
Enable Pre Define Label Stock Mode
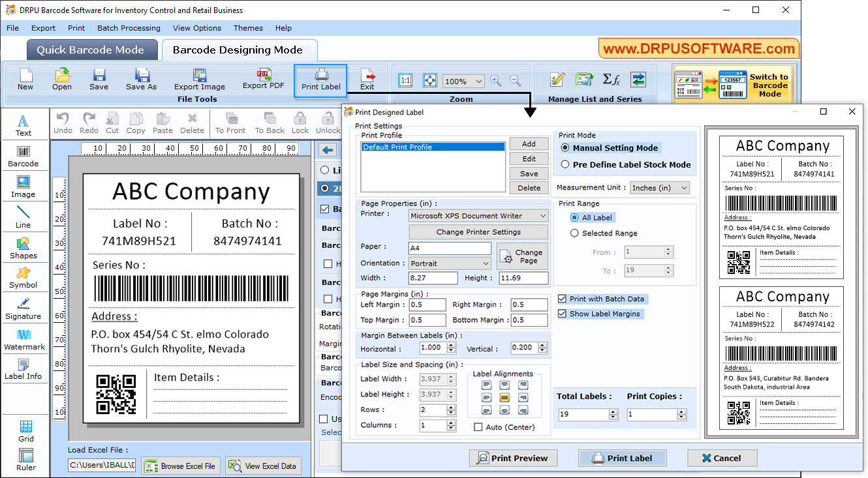[x=575, y=164]
